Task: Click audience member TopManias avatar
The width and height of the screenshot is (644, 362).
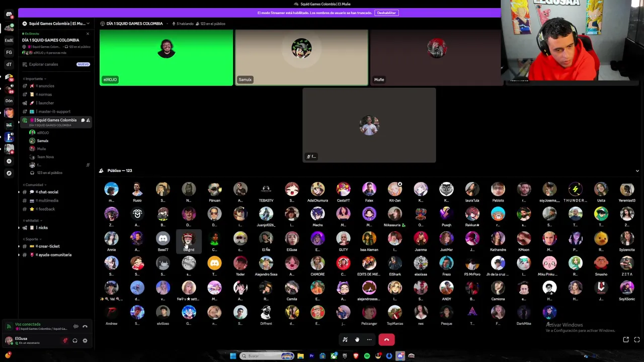Action: [395, 313]
